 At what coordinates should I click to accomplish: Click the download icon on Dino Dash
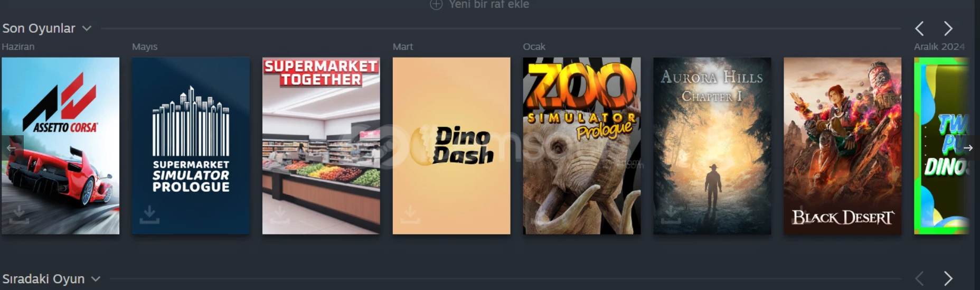410,214
